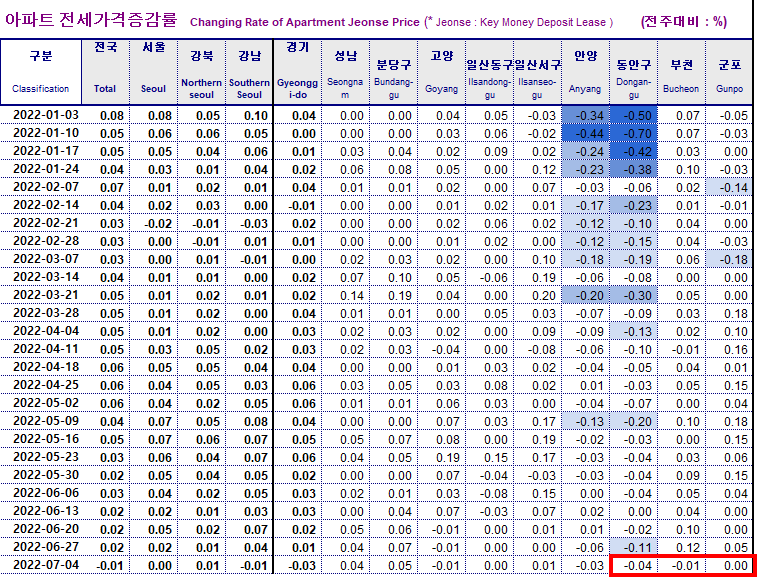Click the 2022-06-27 date cell

pos(41,547)
